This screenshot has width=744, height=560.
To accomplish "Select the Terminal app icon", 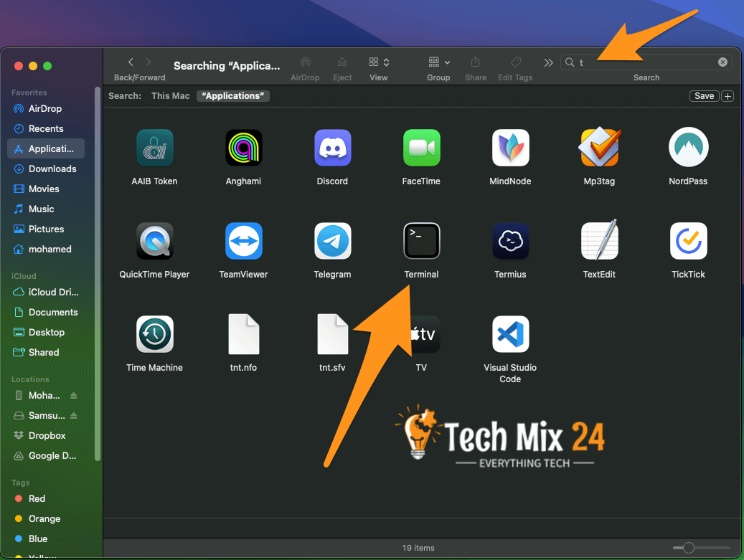I will tap(421, 241).
